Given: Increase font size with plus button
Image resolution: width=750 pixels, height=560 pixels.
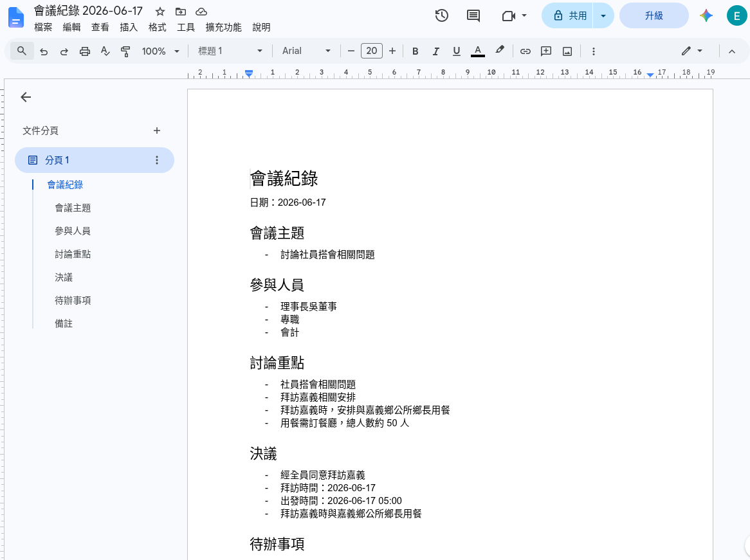Looking at the screenshot, I should click(392, 51).
